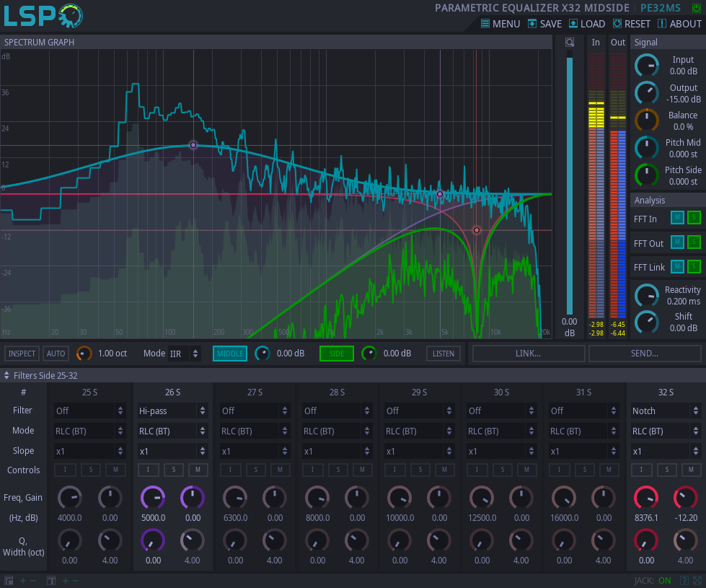Toggle FFT Out M button
The width and height of the screenshot is (706, 588).
click(x=677, y=242)
